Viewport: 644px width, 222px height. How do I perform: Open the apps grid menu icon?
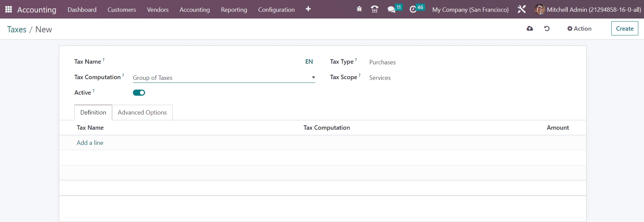click(9, 9)
